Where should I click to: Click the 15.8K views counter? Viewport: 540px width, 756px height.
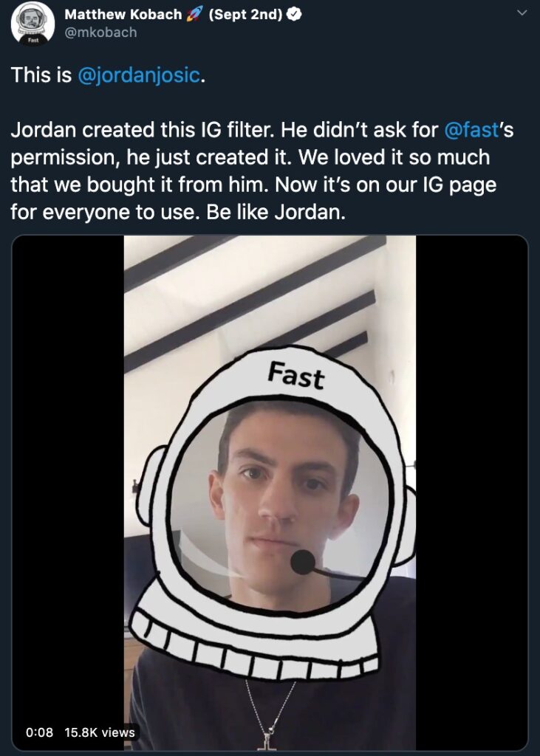pyautogui.click(x=100, y=732)
